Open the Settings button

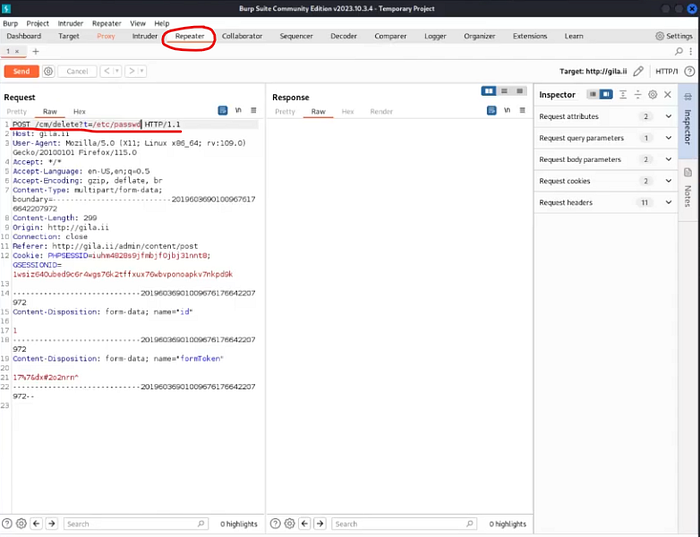(674, 36)
